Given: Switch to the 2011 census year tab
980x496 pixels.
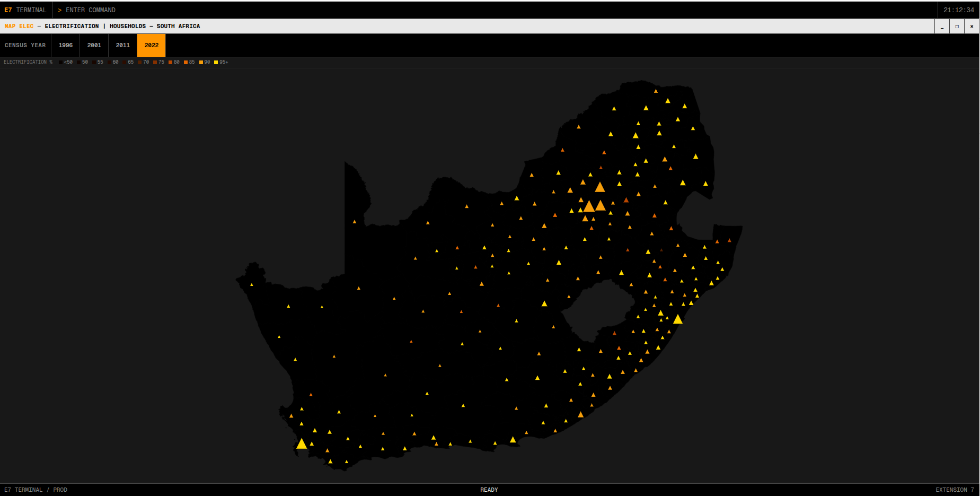Looking at the screenshot, I should (123, 45).
